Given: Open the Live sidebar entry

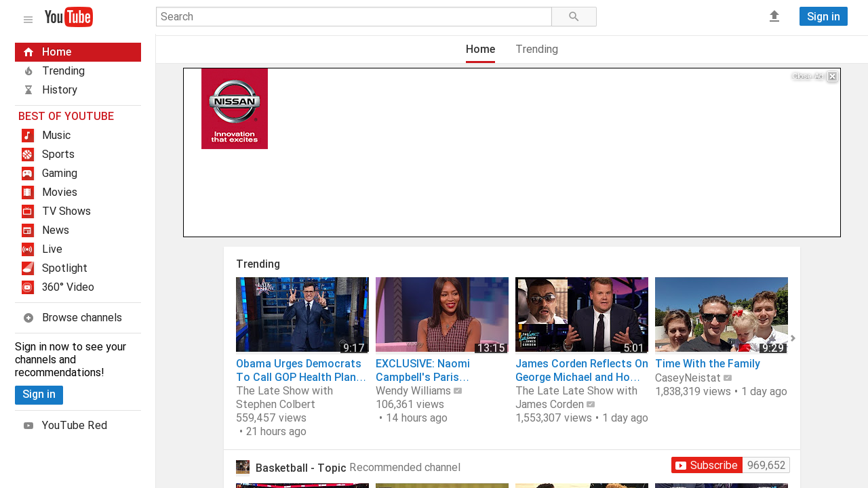Looking at the screenshot, I should coord(78,249).
